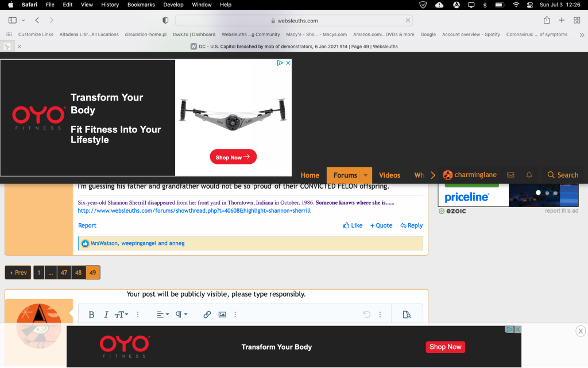Click the Prev page button
Viewport: 588px width, 368px height.
18,273
